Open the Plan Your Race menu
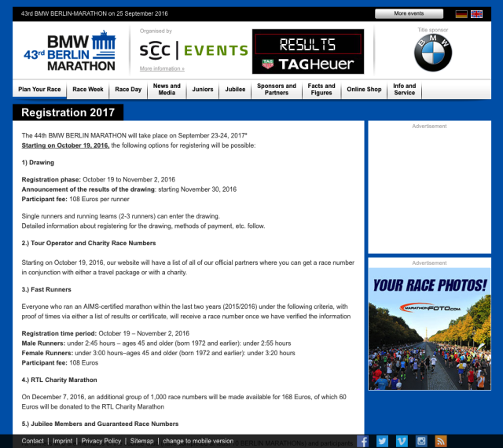The height and width of the screenshot is (448, 503). pos(39,90)
